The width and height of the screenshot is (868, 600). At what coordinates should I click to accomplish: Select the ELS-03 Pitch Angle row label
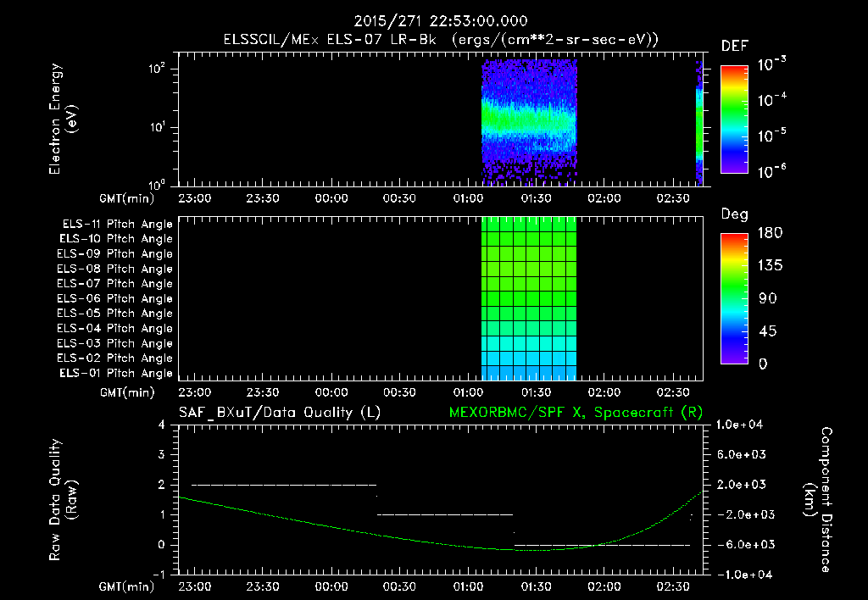(114, 343)
